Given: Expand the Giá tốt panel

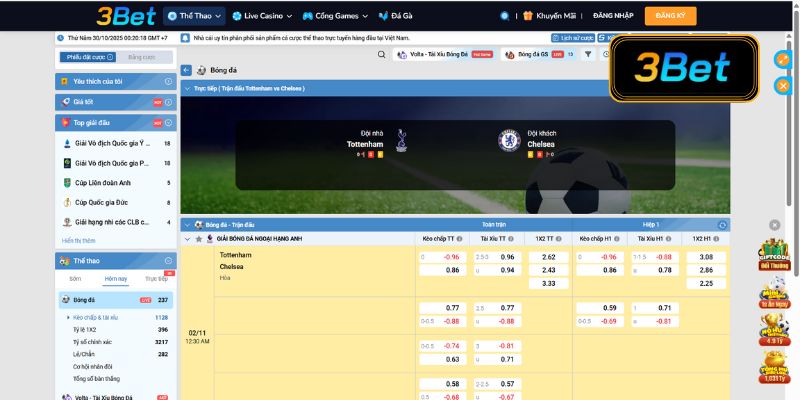Looking at the screenshot, I should 116,102.
